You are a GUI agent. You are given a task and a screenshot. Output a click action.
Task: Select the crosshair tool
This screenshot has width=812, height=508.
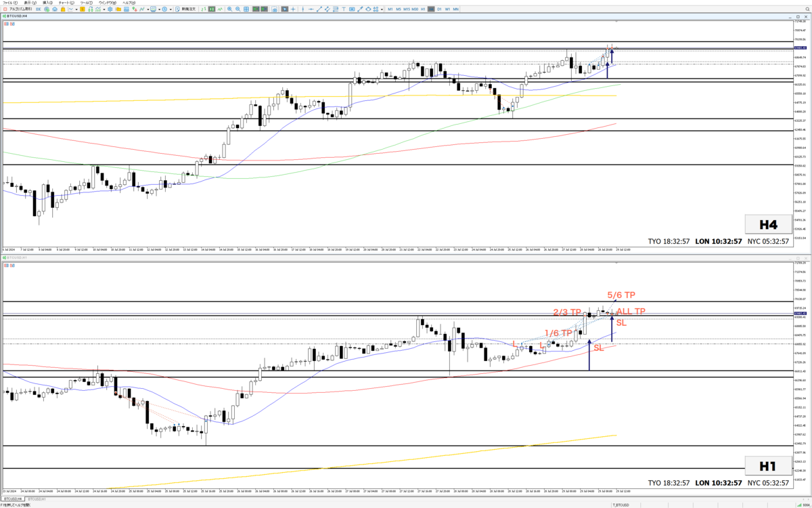pyautogui.click(x=293, y=9)
